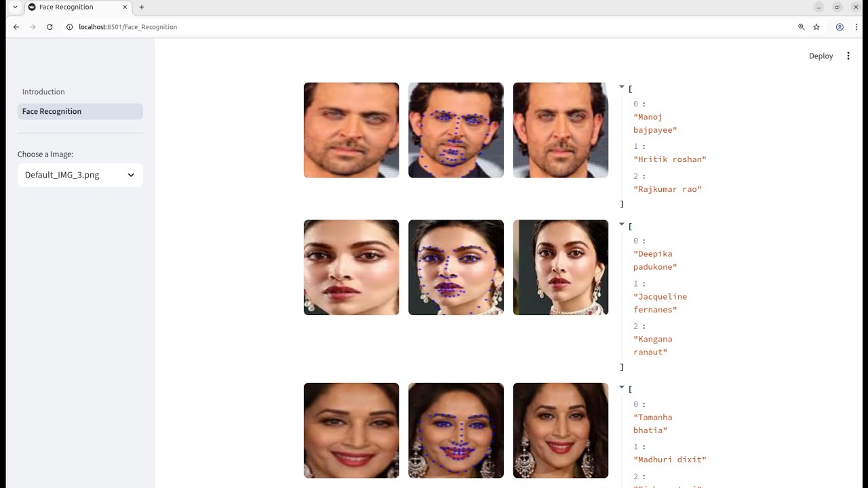Open the Chrome three-dot menu
This screenshot has width=868, height=488.
click(857, 27)
